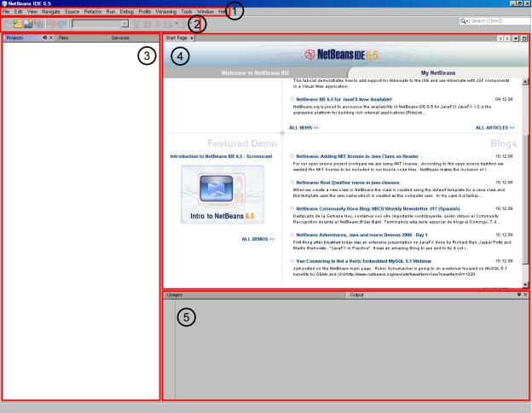The image size is (532, 413).
Task: Minimize the Output panel
Action: [x=519, y=294]
